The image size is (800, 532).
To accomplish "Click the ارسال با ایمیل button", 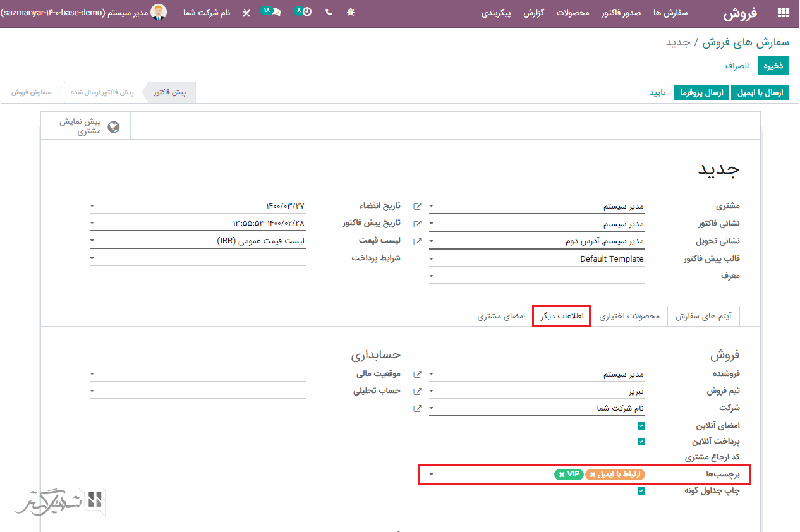I will click(760, 93).
